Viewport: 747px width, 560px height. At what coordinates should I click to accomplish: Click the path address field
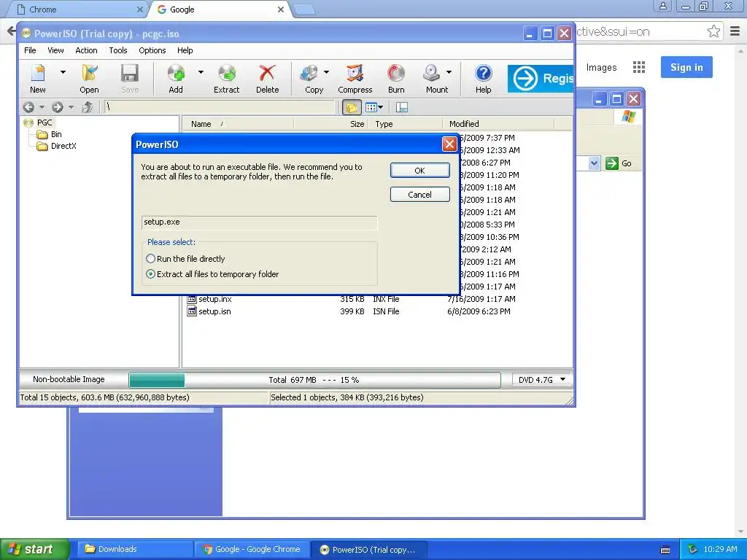click(x=219, y=107)
